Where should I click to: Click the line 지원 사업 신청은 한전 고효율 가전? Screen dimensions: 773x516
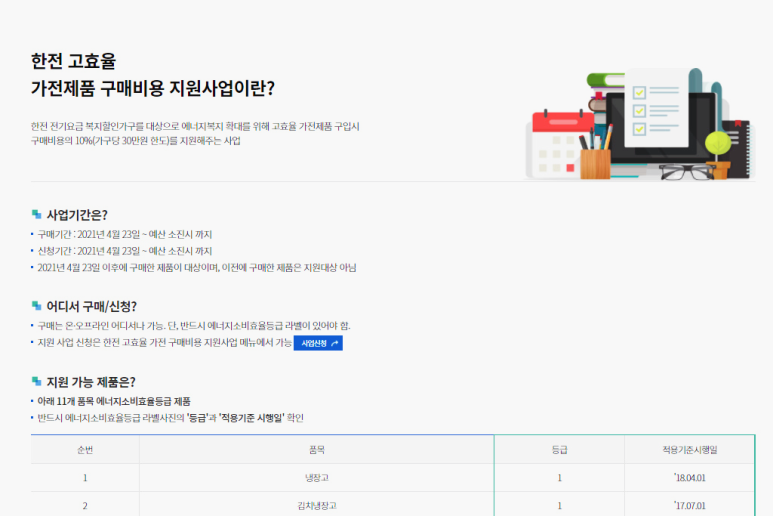click(165, 343)
